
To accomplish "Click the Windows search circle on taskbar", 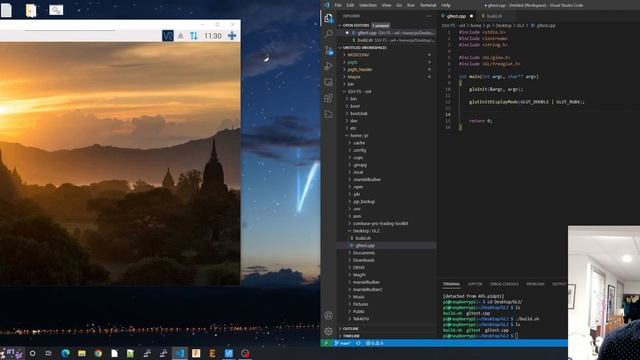I will [x=32, y=353].
